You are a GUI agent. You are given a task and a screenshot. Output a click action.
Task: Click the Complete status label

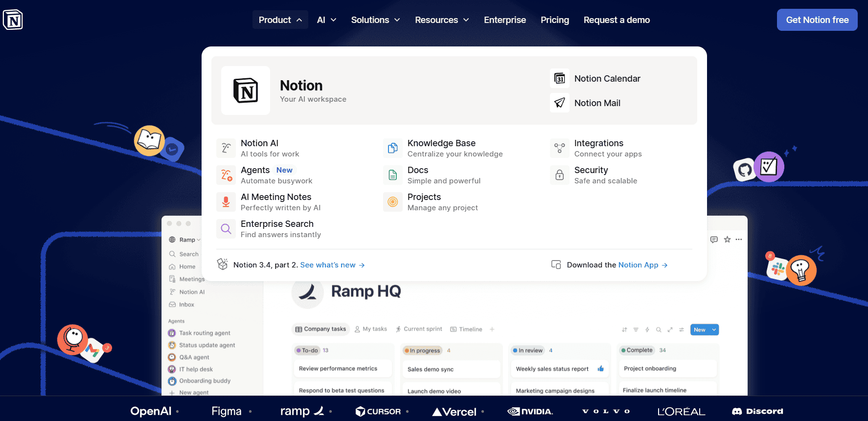click(637, 350)
